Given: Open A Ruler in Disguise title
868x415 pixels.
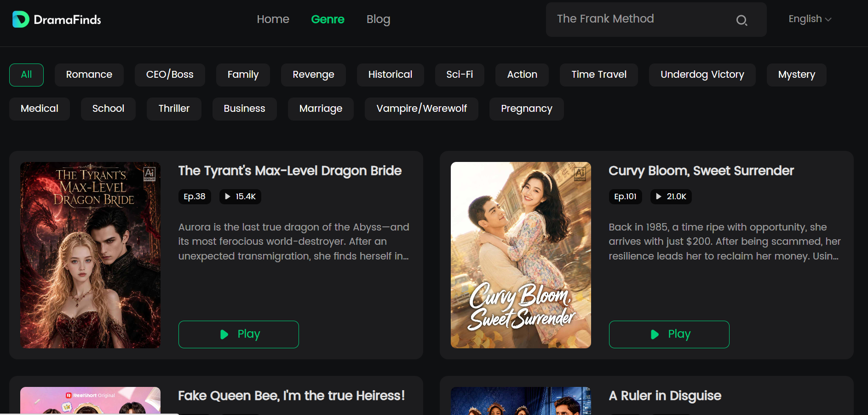Looking at the screenshot, I should tap(665, 396).
